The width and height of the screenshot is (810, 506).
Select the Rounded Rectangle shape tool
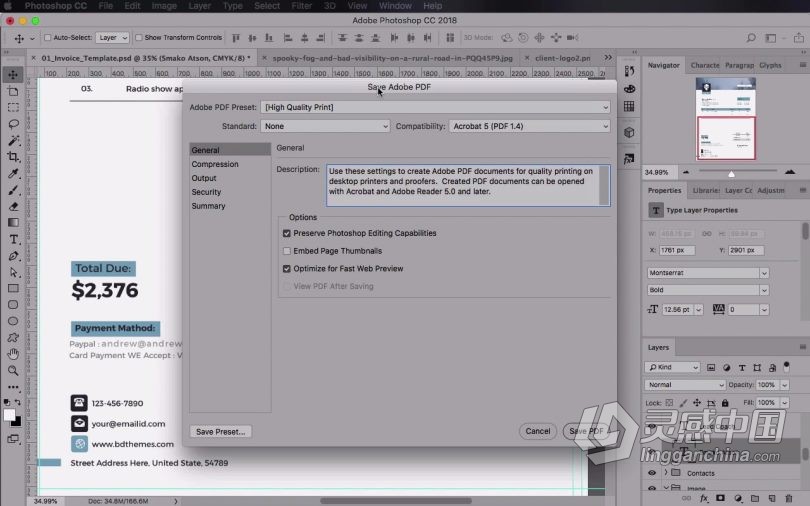point(13,305)
